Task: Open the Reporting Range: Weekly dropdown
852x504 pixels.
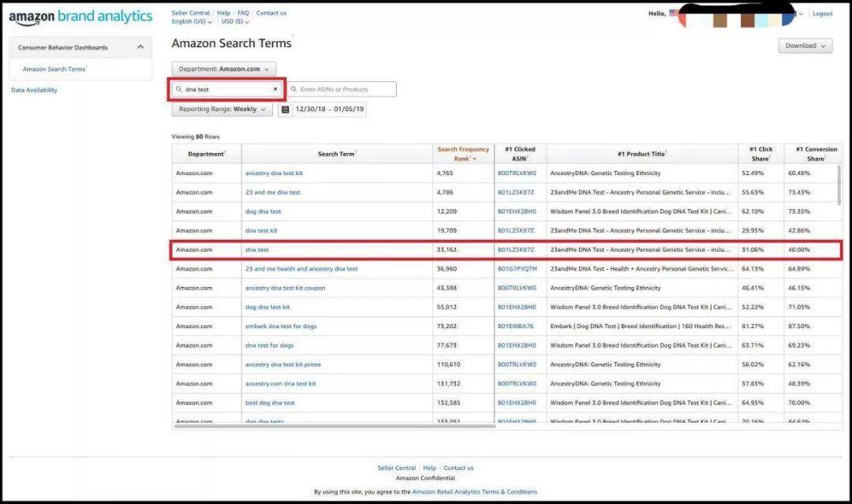Action: [x=222, y=109]
